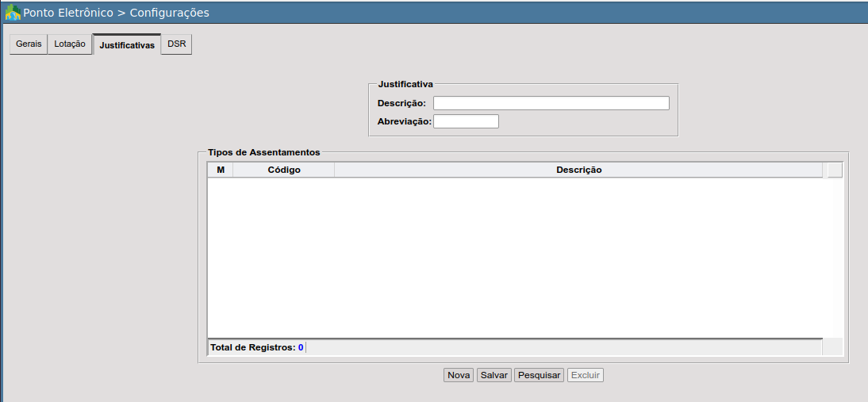Click the bottom-right corner cell of the grid footer
Viewport: 868px width, 402px height.
[832, 347]
